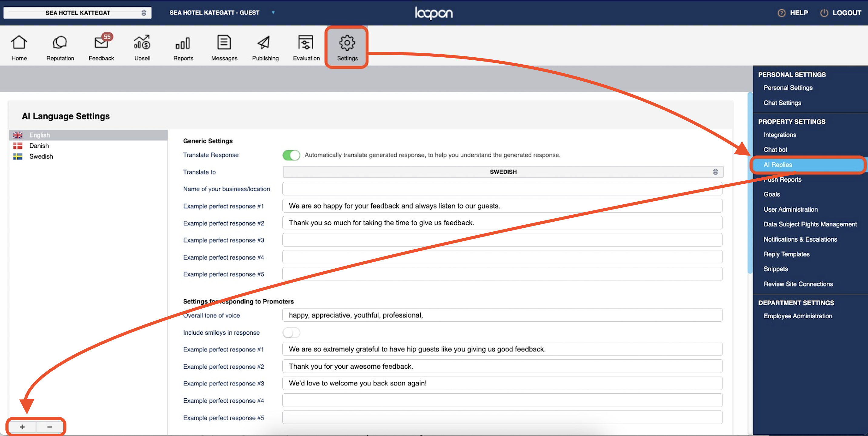
Task: Open the Settings gear icon
Action: coord(347,43)
